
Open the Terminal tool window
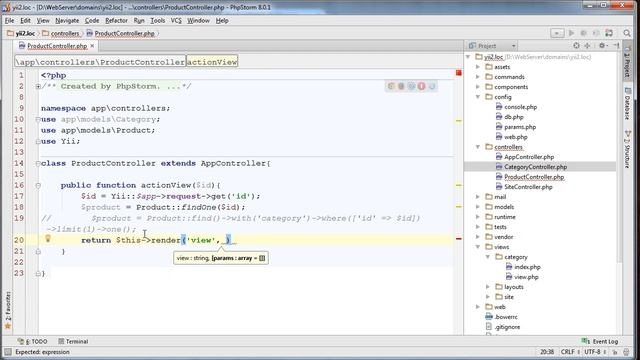point(73,341)
